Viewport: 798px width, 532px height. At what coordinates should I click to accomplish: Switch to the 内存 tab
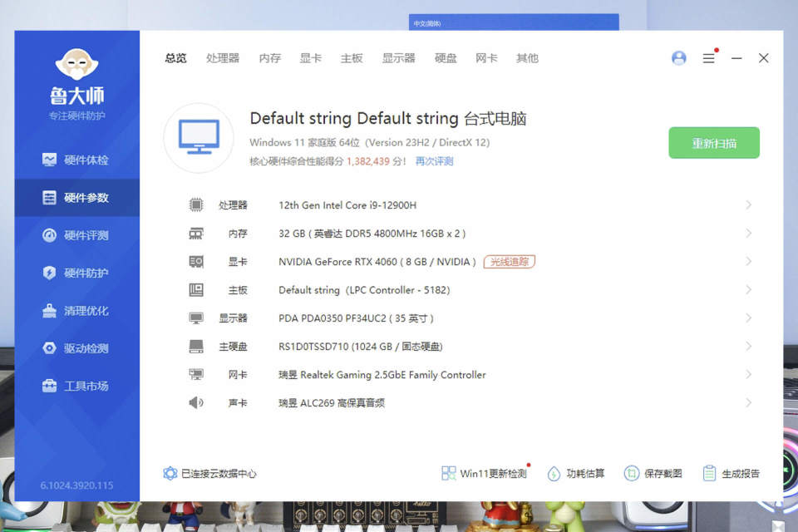[x=269, y=58]
